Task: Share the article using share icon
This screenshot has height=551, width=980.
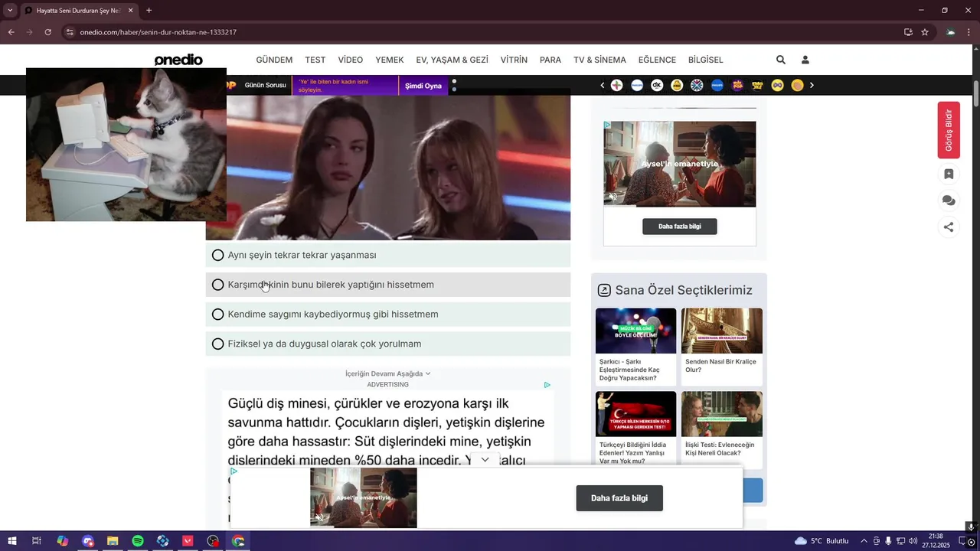Action: pyautogui.click(x=949, y=227)
